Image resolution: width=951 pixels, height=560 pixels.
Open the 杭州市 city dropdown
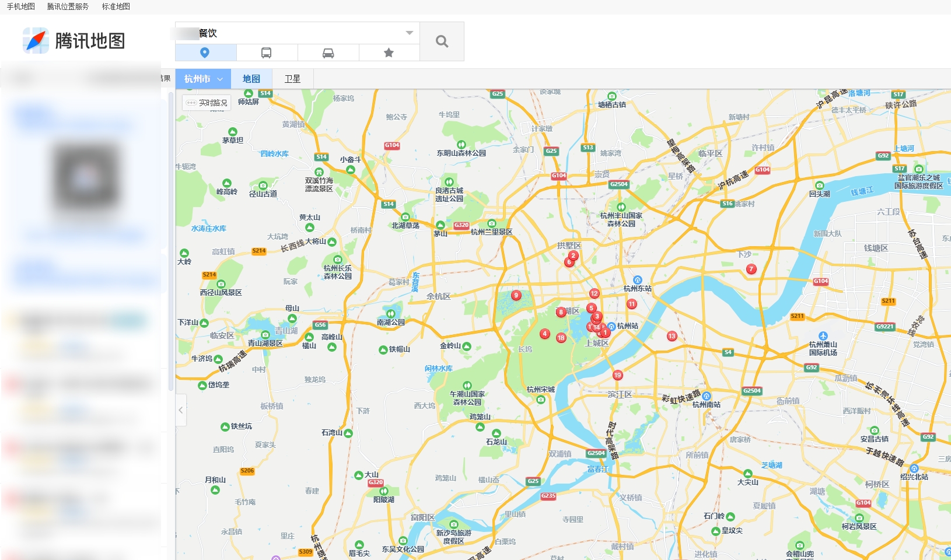pos(203,79)
